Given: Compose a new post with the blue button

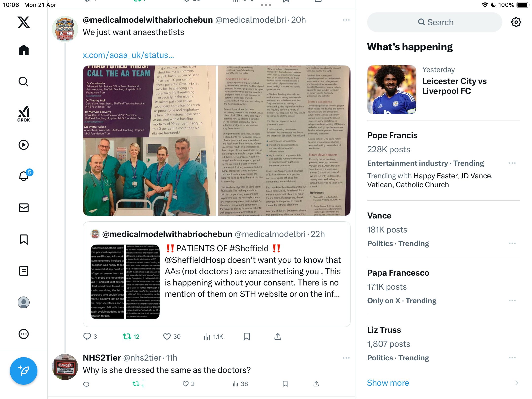Looking at the screenshot, I should pyautogui.click(x=24, y=371).
